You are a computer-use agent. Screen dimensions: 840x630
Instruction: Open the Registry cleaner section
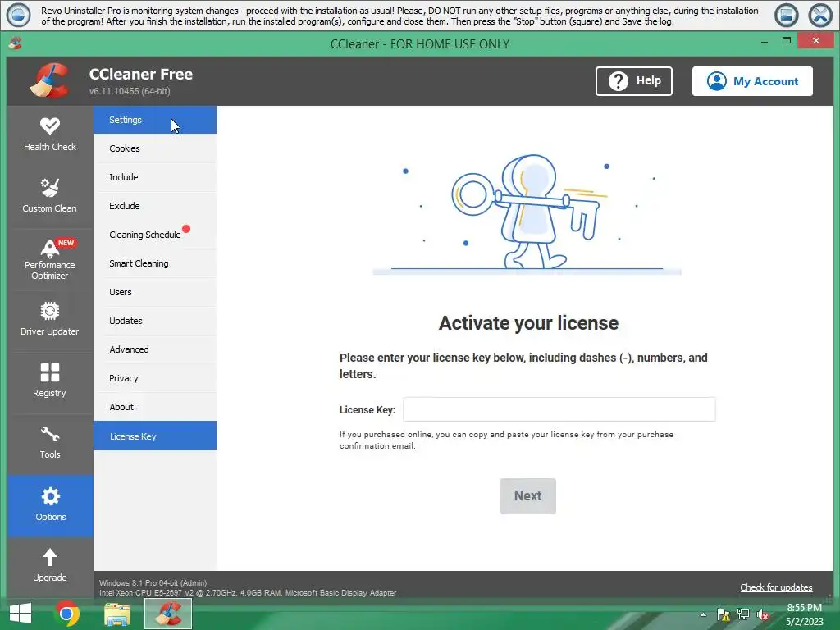click(x=50, y=381)
